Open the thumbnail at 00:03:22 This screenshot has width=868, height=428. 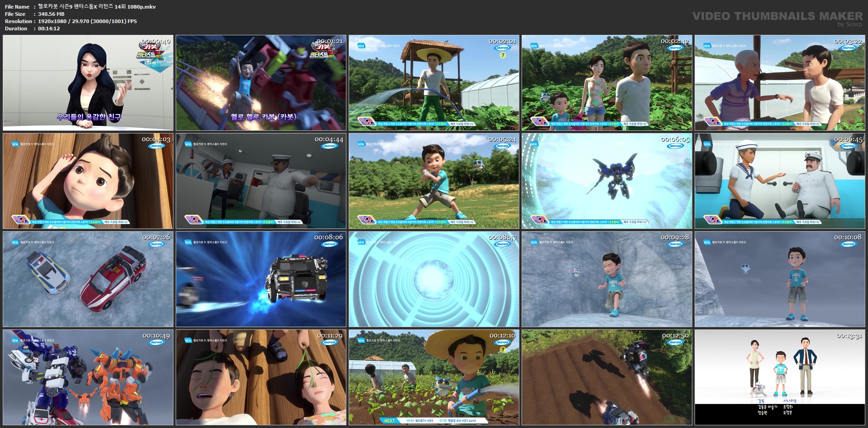point(780,83)
